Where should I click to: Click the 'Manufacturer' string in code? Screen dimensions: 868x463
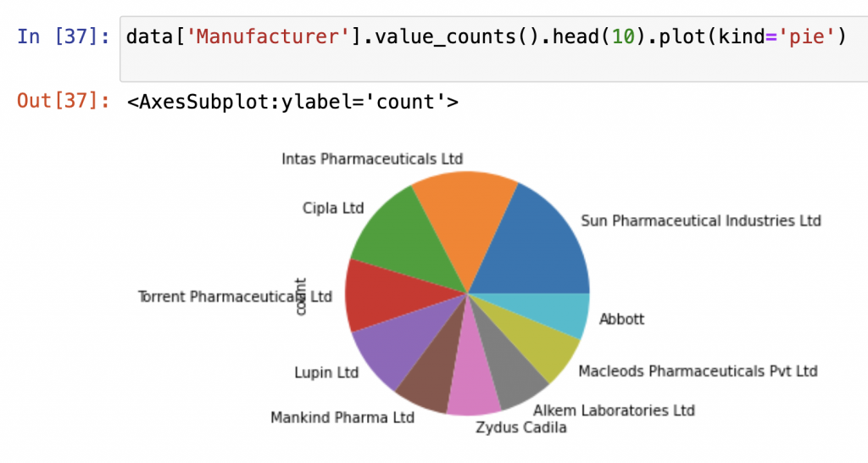coord(269,36)
